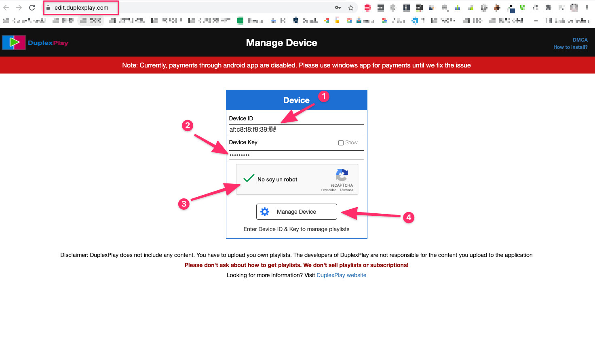Image resolution: width=595 pixels, height=364 pixels.
Task: Click the Device ID label
Action: tap(241, 118)
